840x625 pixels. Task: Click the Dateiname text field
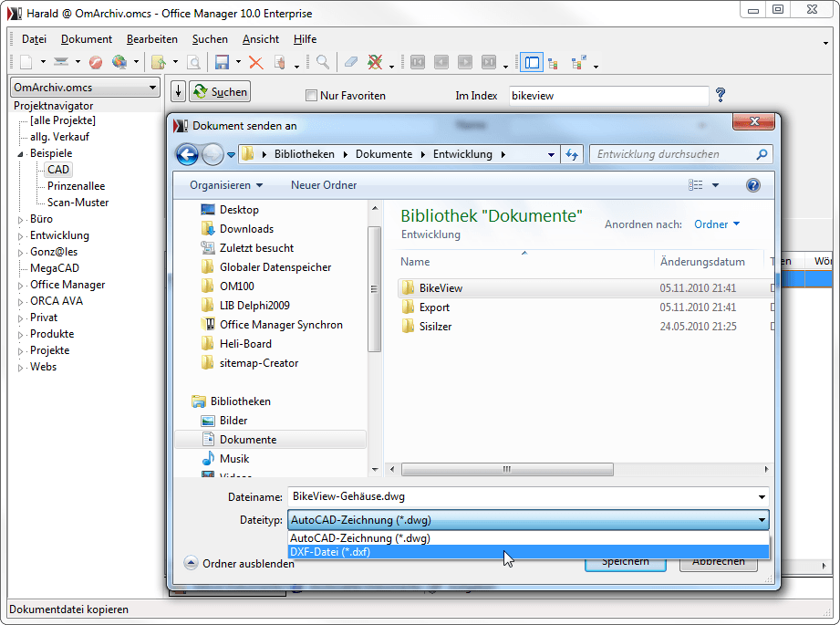point(522,497)
